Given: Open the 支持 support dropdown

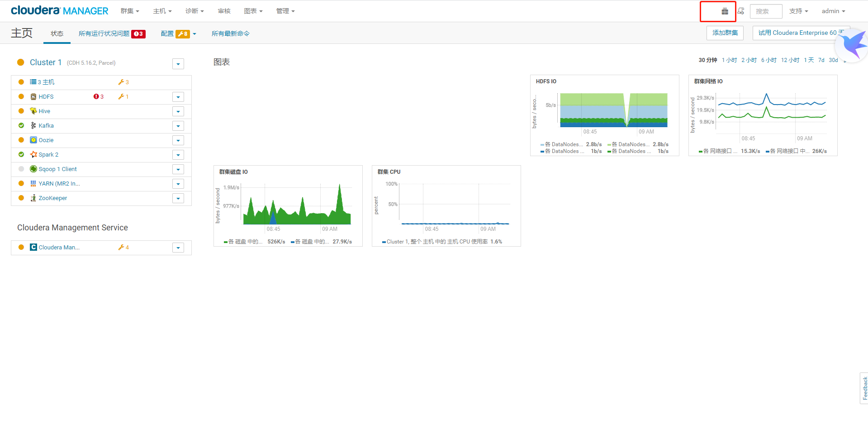Looking at the screenshot, I should pyautogui.click(x=798, y=11).
